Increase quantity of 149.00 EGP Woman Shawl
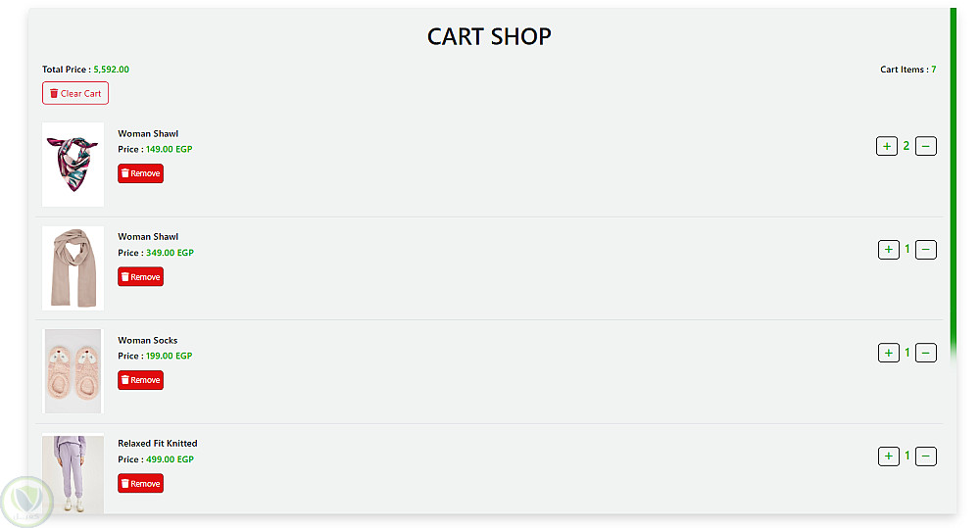980x528 pixels. pos(887,146)
